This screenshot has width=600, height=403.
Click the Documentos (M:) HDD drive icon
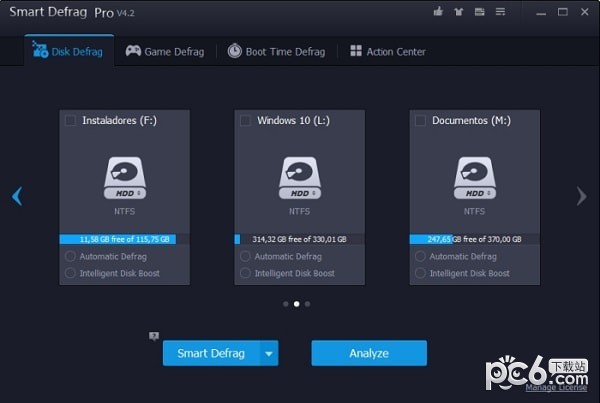pos(474,178)
